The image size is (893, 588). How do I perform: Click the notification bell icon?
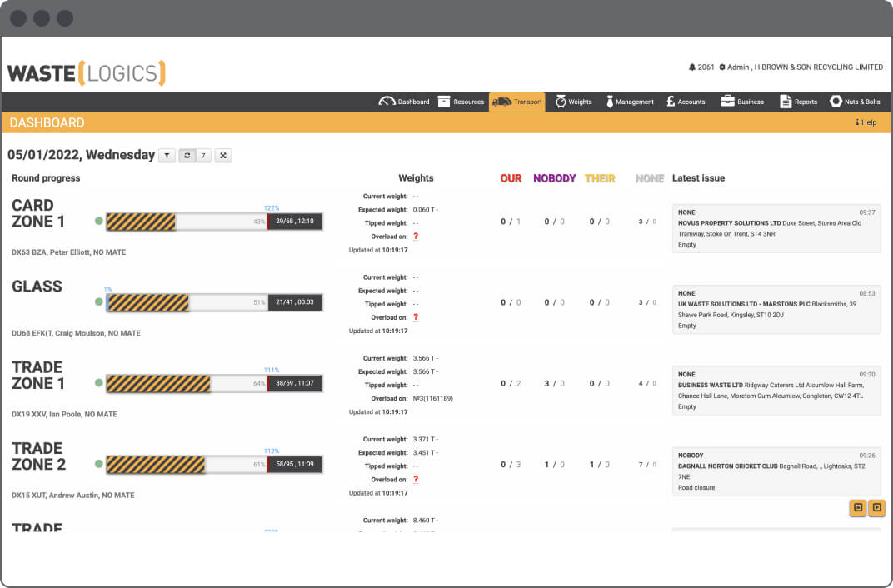pos(692,67)
